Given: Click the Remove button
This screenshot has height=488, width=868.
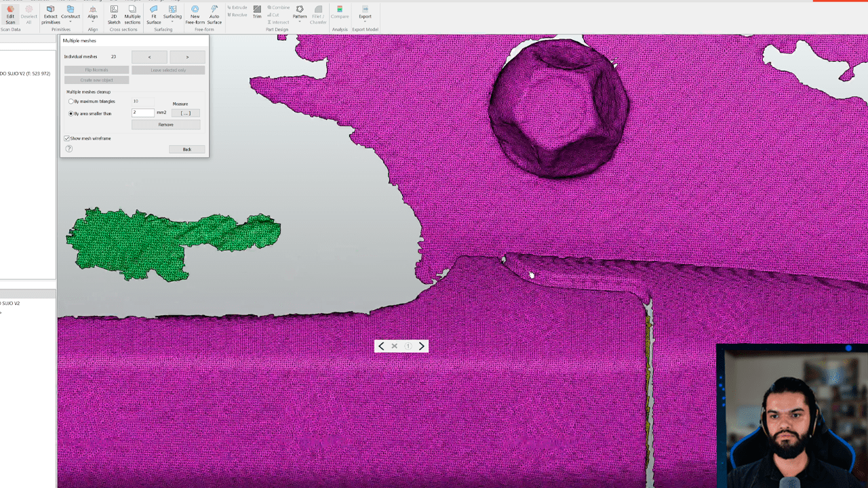Looking at the screenshot, I should tap(166, 125).
